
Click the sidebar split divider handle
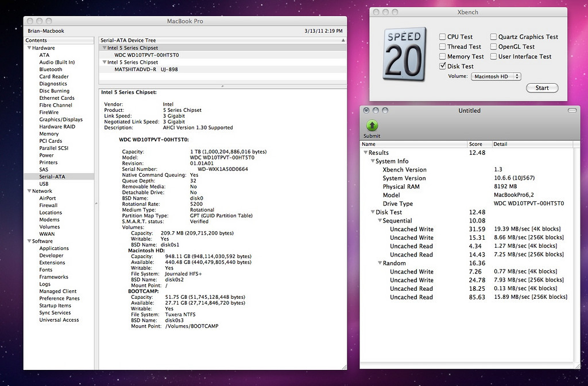[x=96, y=203]
